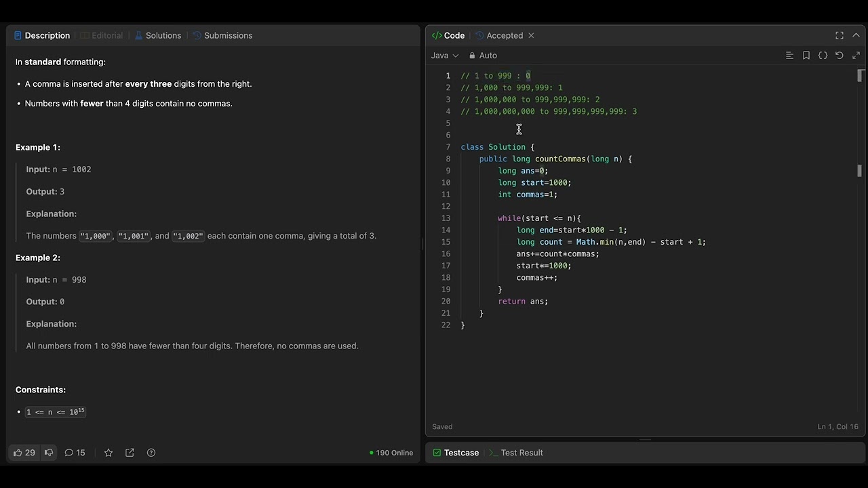Image resolution: width=868 pixels, height=488 pixels.
Task: Open the help question mark icon
Action: click(151, 453)
